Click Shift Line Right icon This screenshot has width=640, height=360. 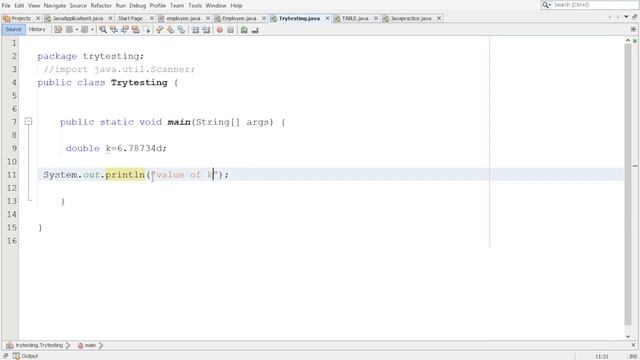206,30
